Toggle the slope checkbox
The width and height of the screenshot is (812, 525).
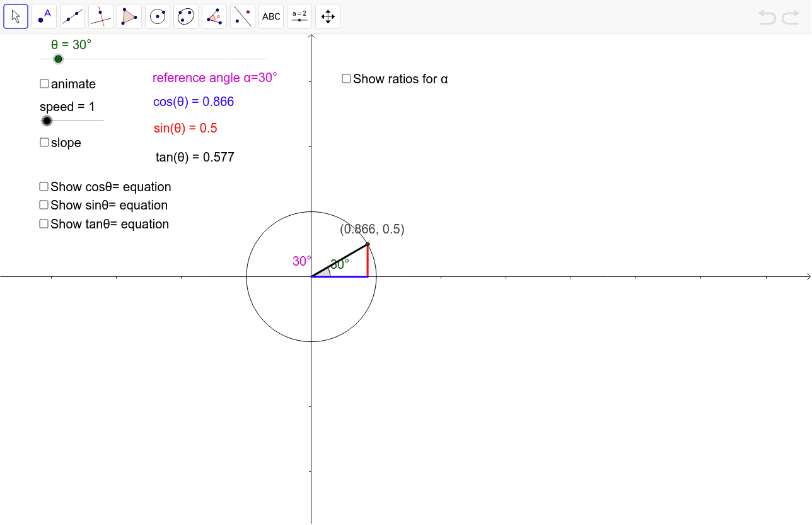(x=44, y=143)
